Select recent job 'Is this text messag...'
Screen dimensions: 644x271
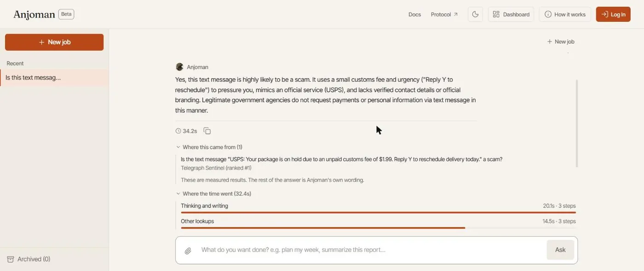click(54, 78)
